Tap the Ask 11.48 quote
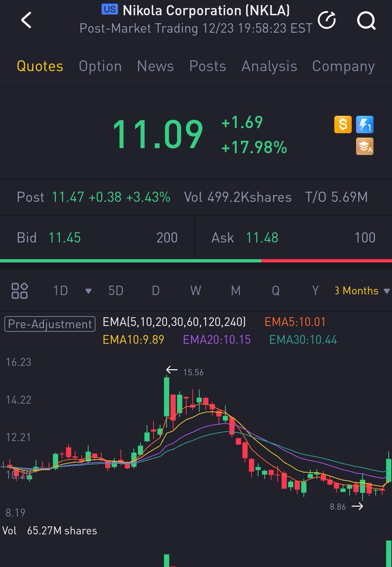The width and height of the screenshot is (392, 567). (245, 238)
